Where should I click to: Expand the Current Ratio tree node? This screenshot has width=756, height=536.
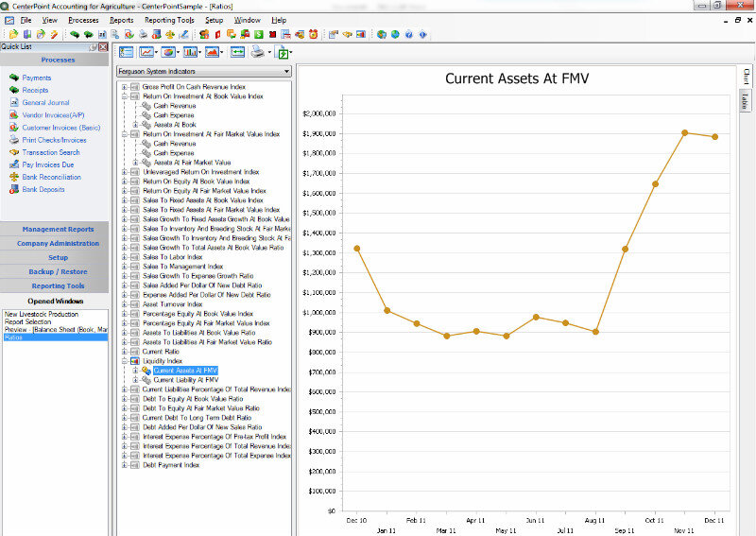point(124,352)
